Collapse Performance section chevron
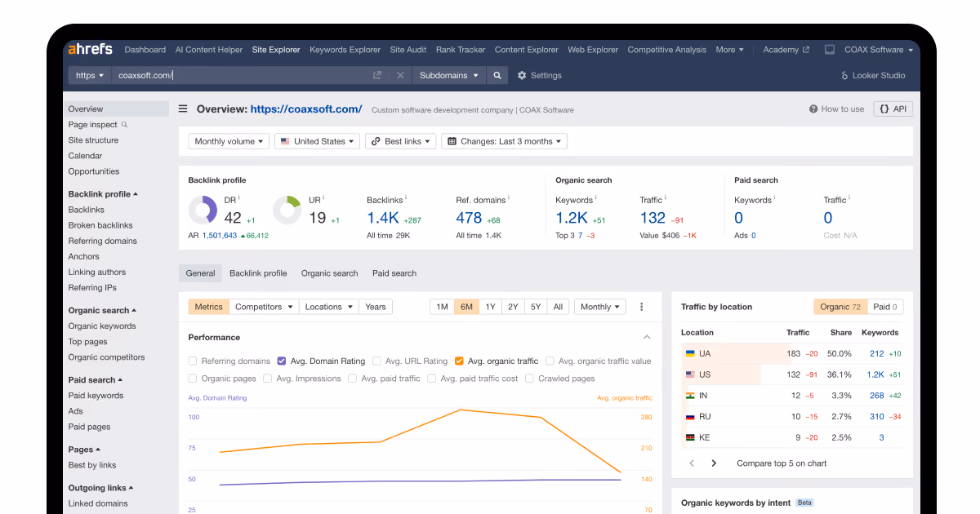This screenshot has height=514, width=980. click(647, 337)
